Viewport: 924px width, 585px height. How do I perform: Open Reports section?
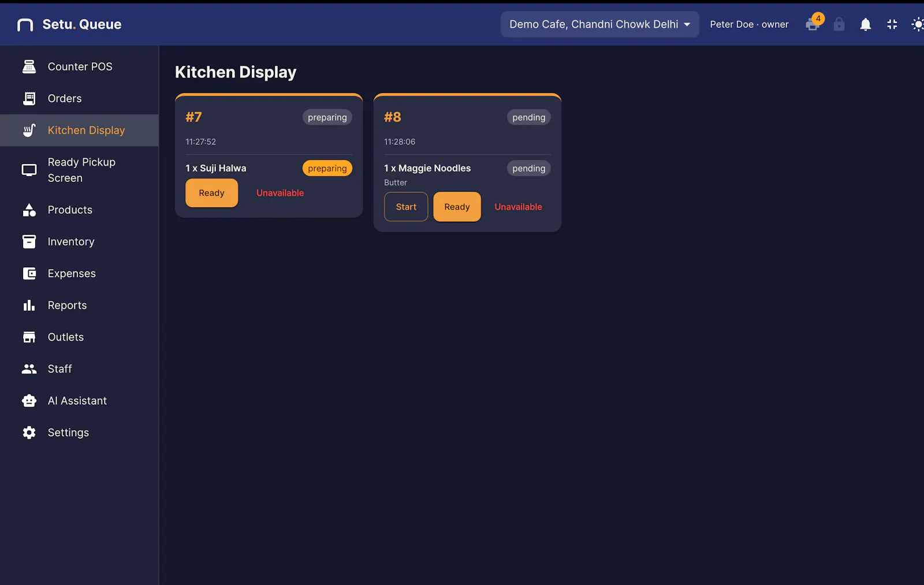pos(79,305)
